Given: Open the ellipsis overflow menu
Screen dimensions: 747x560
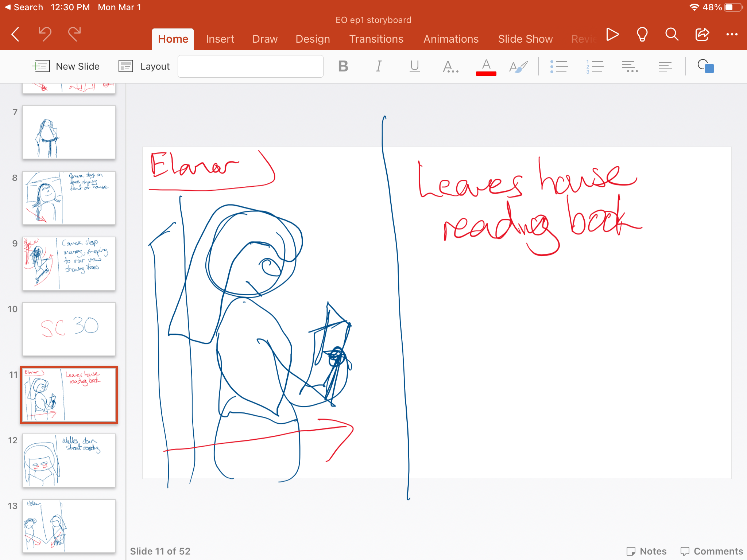Looking at the screenshot, I should (732, 35).
